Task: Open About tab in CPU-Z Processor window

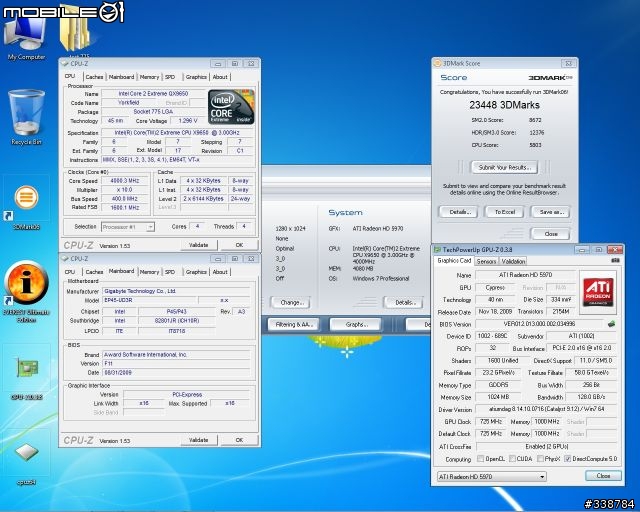Action: coord(220,77)
